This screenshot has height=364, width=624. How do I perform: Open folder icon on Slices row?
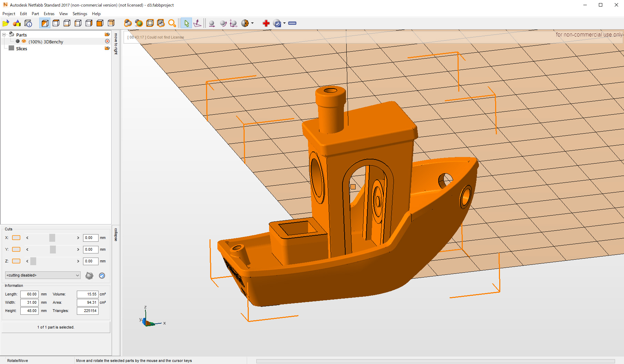point(107,48)
